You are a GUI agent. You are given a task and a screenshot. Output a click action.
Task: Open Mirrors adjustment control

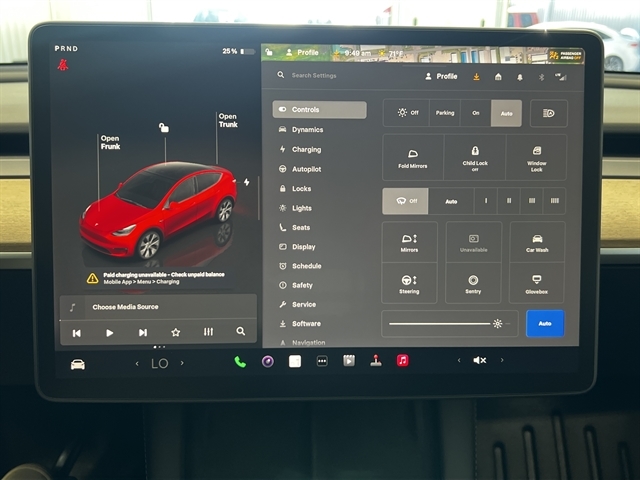point(409,242)
